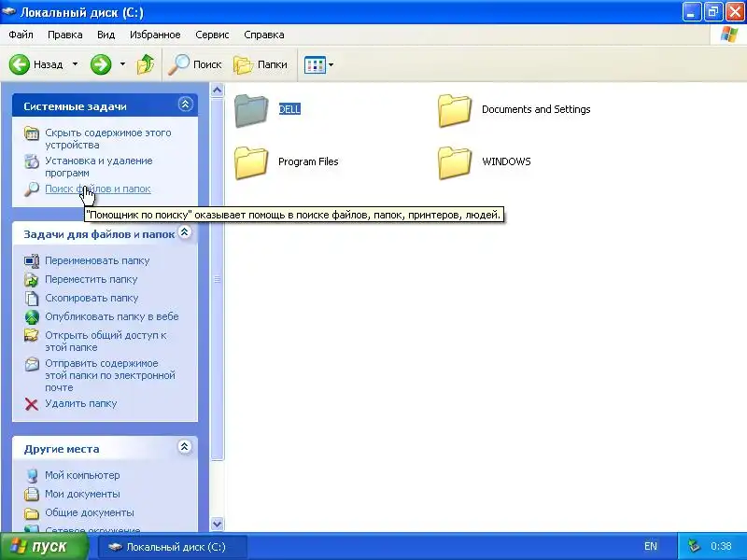The width and height of the screenshot is (747, 560).
Task: Open the Правка menu
Action: pyautogui.click(x=64, y=35)
